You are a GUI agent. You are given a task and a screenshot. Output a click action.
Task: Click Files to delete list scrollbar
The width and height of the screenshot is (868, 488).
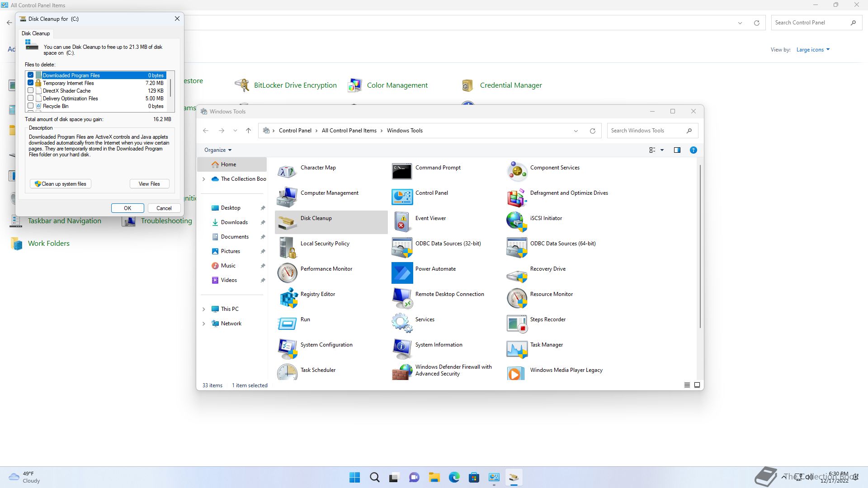pyautogui.click(x=170, y=88)
